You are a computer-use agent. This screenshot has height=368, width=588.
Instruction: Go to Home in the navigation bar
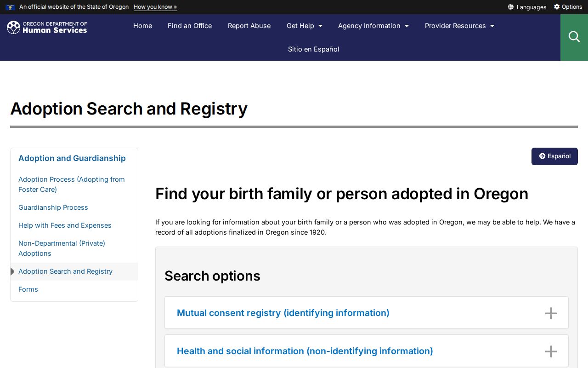click(x=142, y=26)
